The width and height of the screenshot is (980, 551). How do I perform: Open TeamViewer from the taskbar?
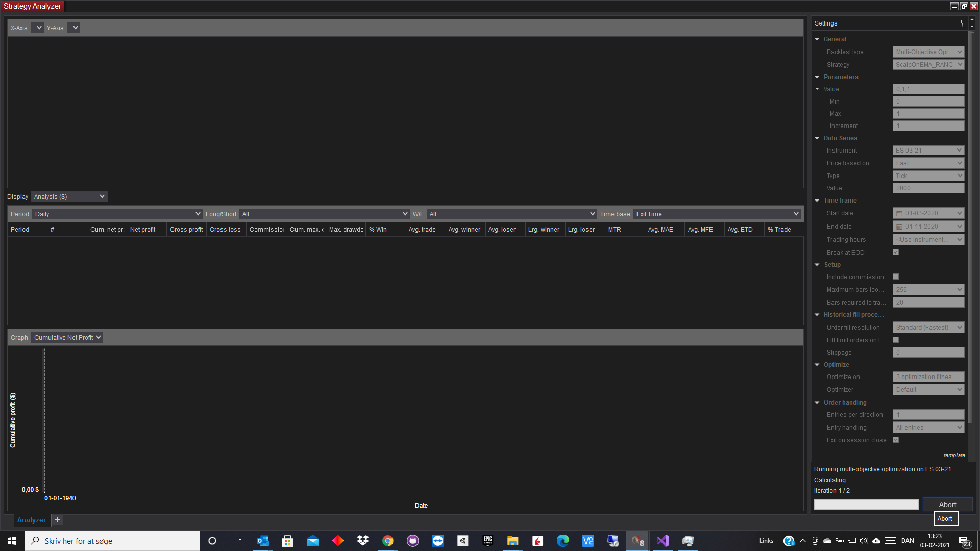coord(438,541)
